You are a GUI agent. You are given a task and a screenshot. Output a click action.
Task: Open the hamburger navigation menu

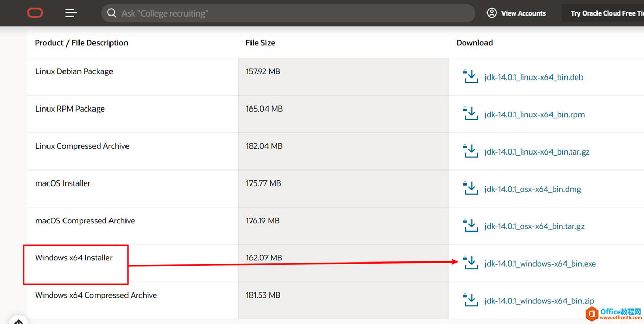(x=71, y=13)
